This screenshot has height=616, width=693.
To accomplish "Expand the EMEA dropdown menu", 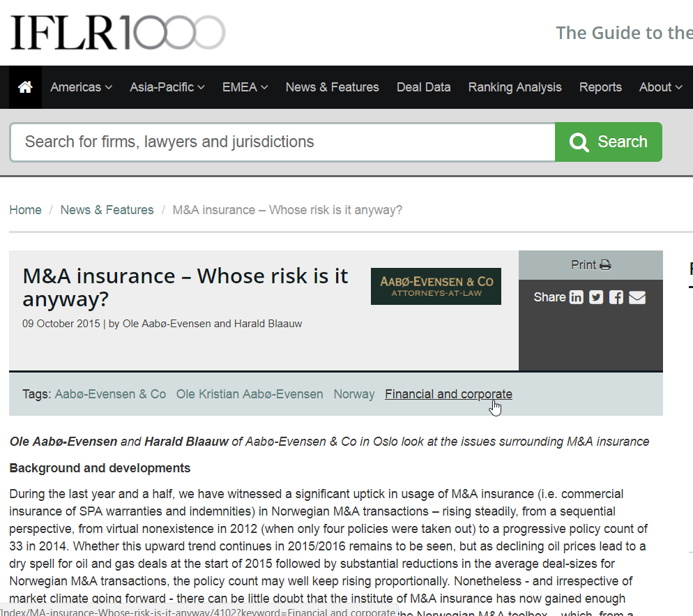I will point(245,87).
